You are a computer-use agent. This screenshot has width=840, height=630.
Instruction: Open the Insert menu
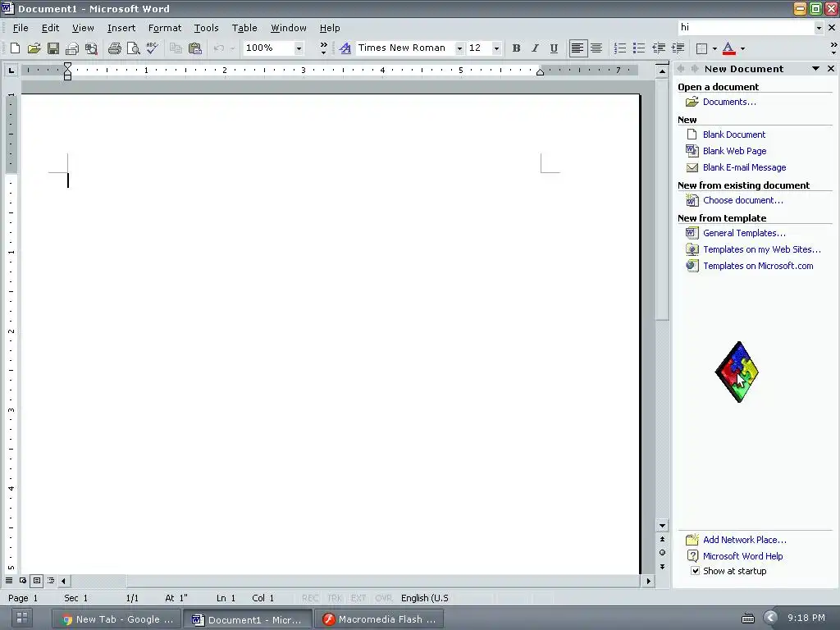coord(121,28)
